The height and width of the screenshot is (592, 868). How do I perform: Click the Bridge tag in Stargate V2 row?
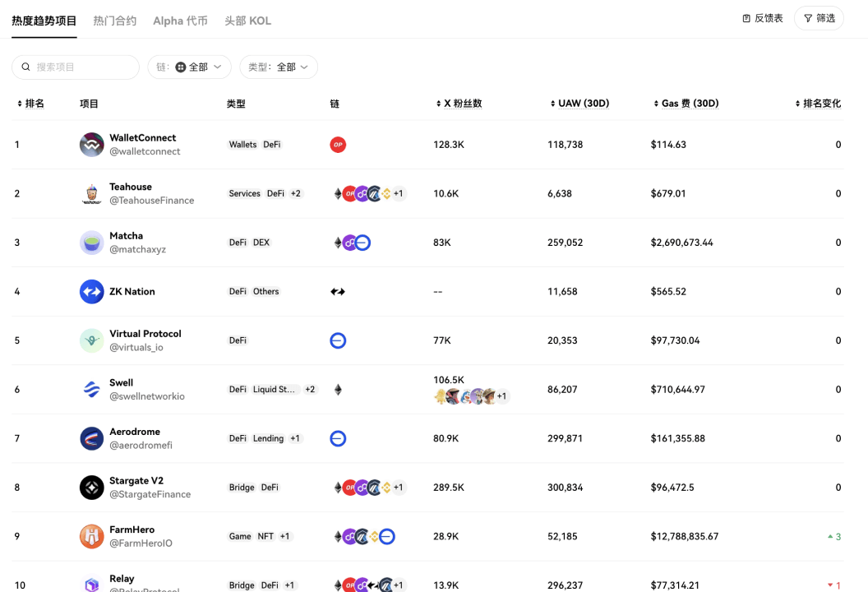coord(242,488)
